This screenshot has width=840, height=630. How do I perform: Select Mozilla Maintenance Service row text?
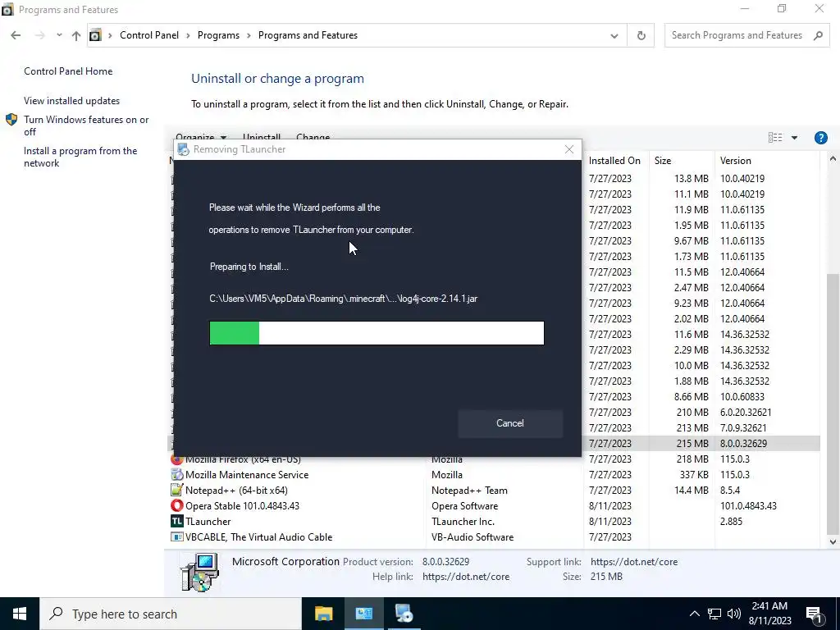pyautogui.click(x=247, y=475)
